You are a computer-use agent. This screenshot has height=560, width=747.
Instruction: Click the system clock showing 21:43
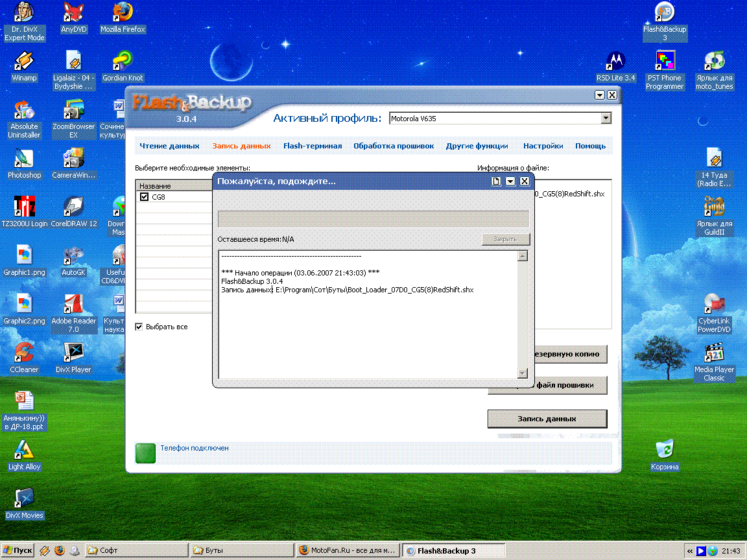tap(731, 551)
